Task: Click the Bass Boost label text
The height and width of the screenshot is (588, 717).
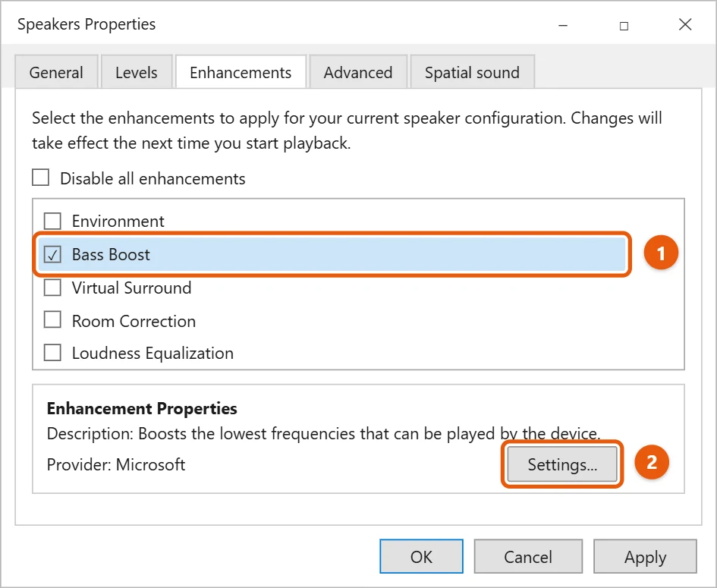Action: click(111, 254)
